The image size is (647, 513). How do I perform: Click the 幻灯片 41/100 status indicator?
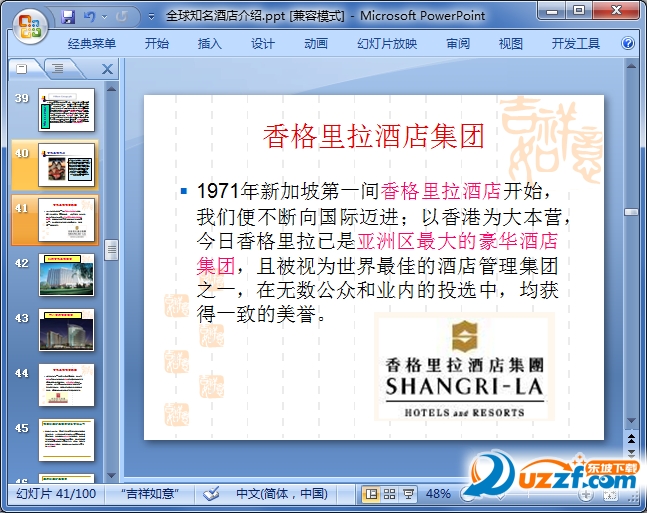pos(56,494)
